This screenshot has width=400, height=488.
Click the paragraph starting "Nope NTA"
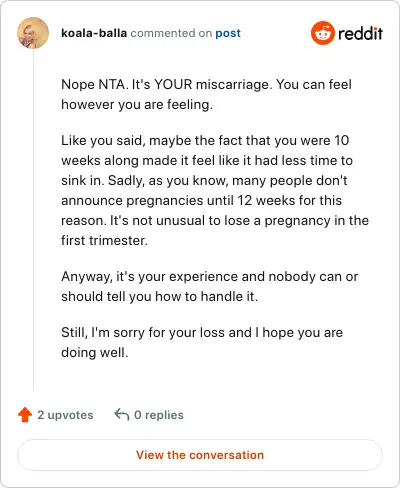click(206, 94)
